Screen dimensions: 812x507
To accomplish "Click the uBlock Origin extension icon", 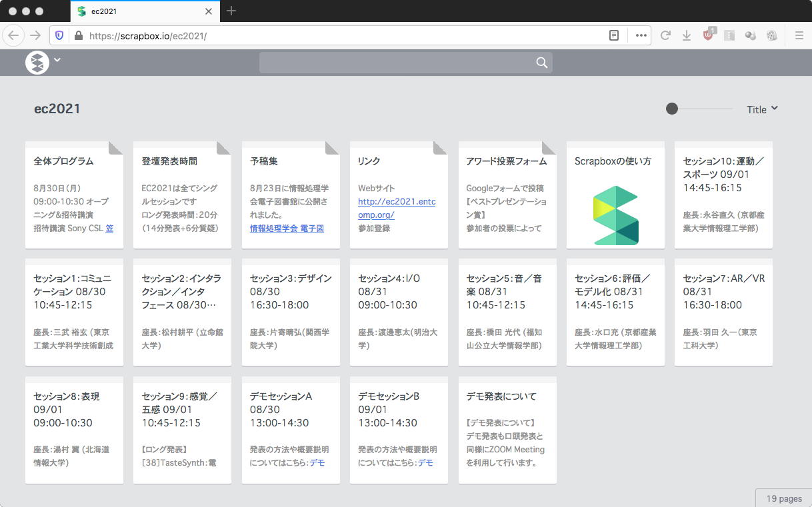I will (x=708, y=35).
